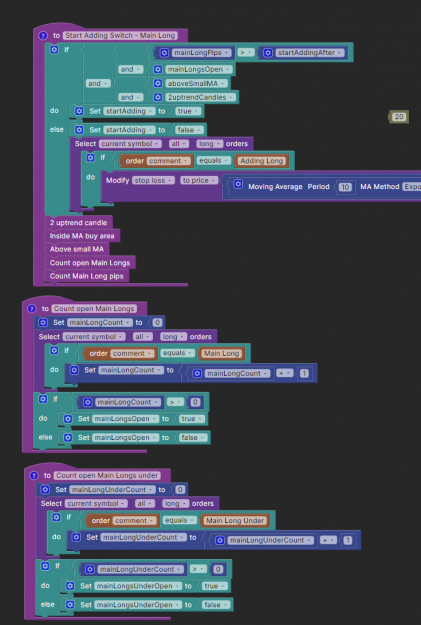Open the 'and' operator dropdown beside mainLongsOpen

[x=130, y=69]
